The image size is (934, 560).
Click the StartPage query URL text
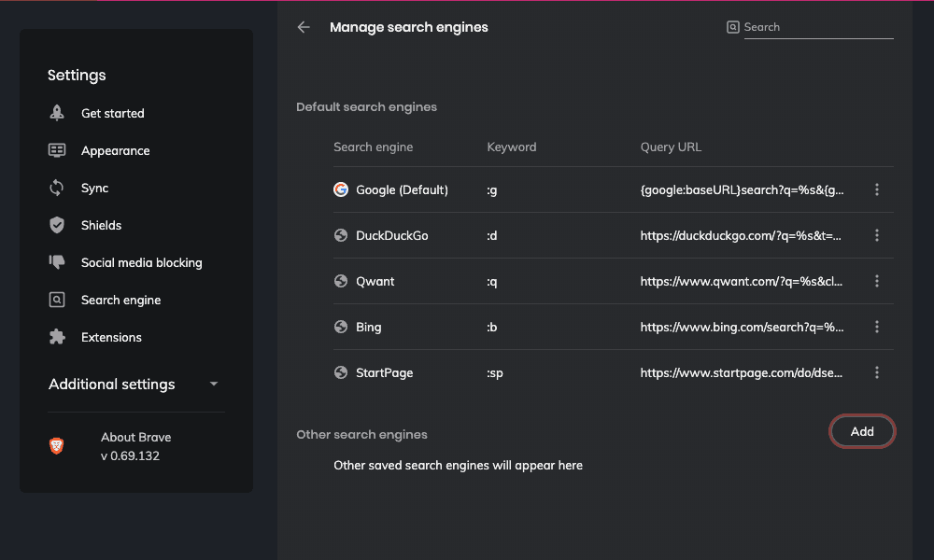[742, 373]
